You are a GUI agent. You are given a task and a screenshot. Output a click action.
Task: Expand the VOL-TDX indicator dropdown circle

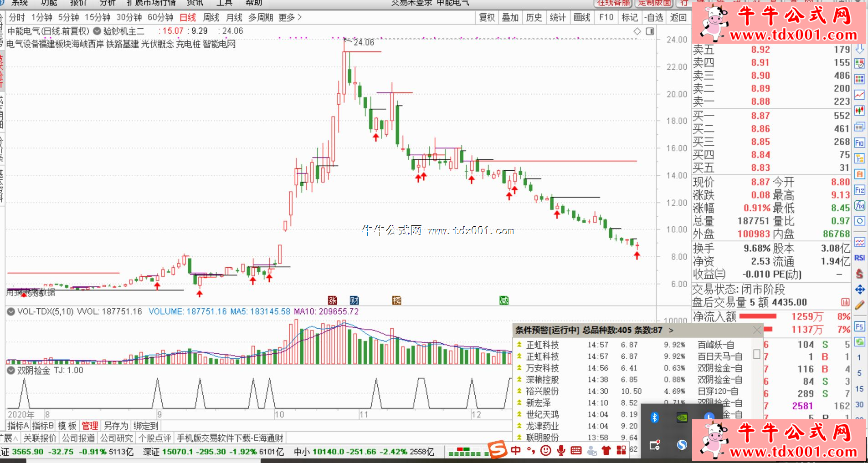click(x=11, y=311)
